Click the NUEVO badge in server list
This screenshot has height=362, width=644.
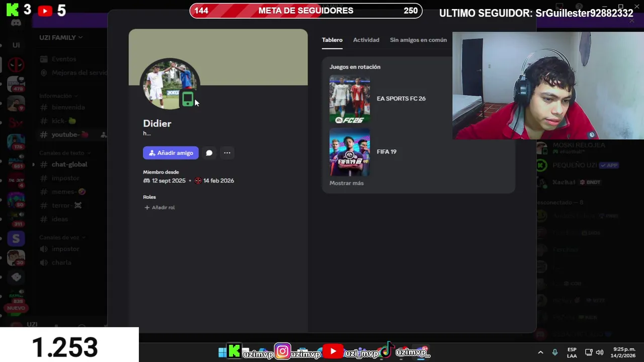16,308
